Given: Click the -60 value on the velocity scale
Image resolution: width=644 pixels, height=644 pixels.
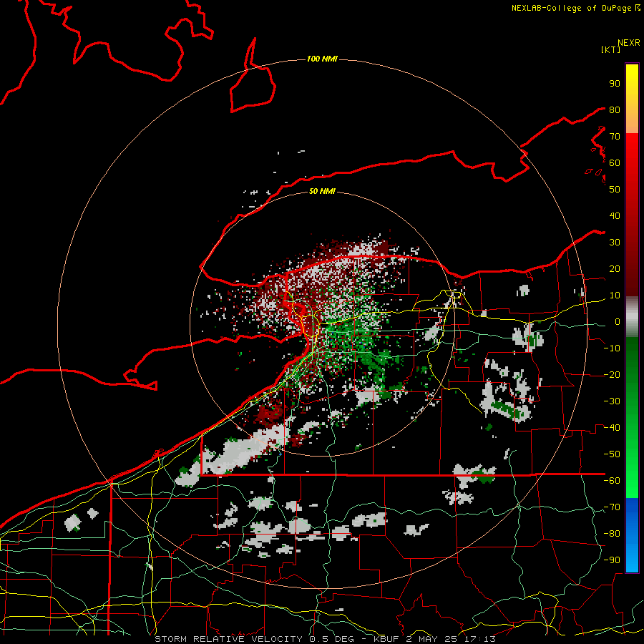Looking at the screenshot, I should click(612, 481).
